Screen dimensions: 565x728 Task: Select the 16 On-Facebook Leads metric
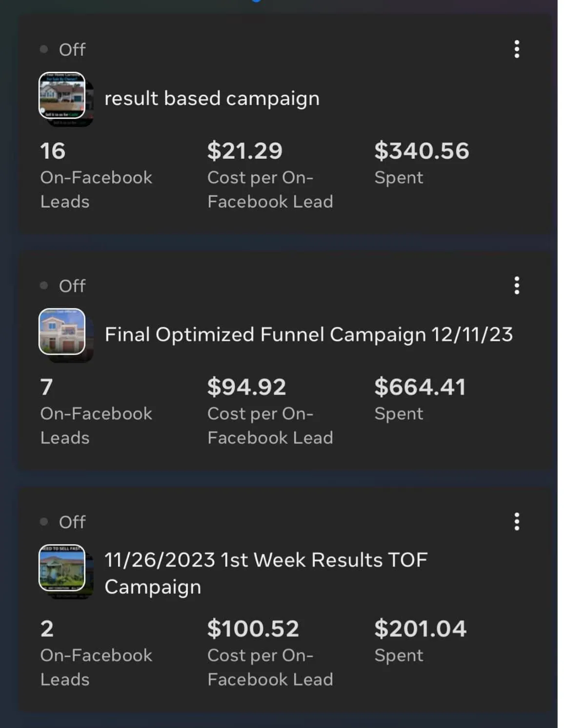(96, 175)
